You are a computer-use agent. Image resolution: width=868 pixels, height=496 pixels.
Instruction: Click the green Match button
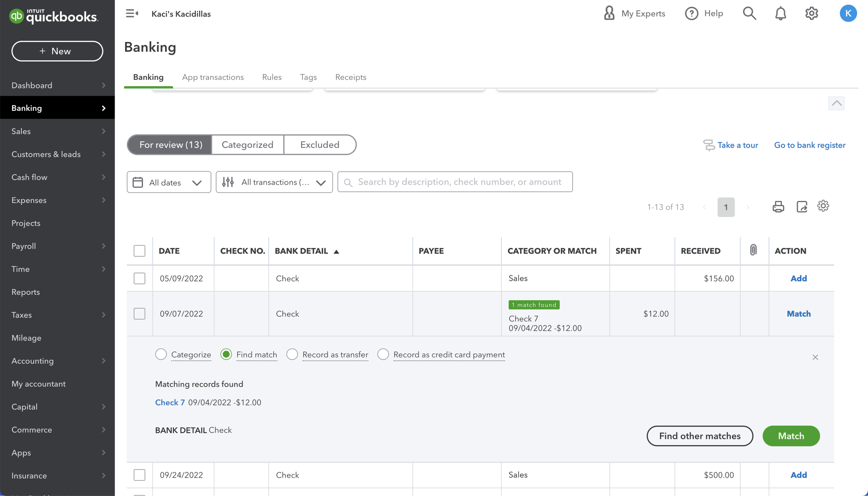pyautogui.click(x=791, y=436)
